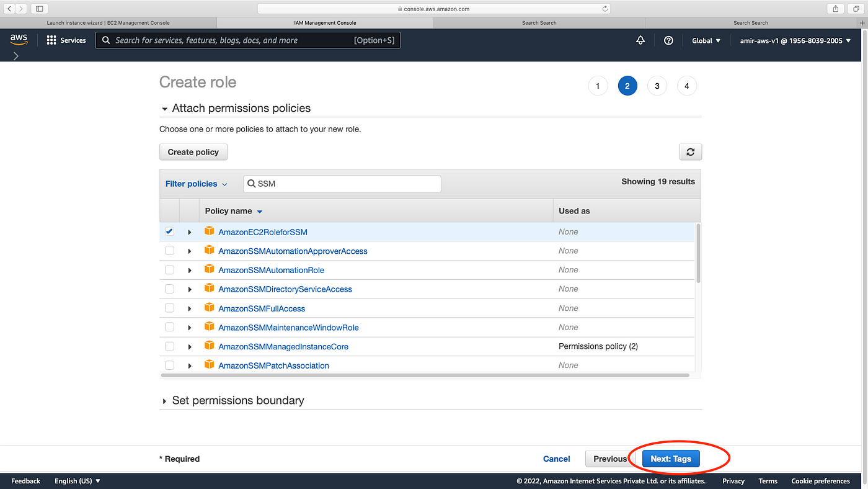Open the Global region dropdown

tap(706, 40)
